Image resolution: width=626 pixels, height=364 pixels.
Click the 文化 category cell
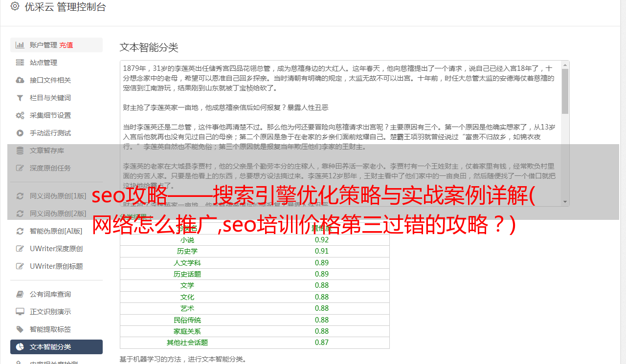tap(187, 297)
